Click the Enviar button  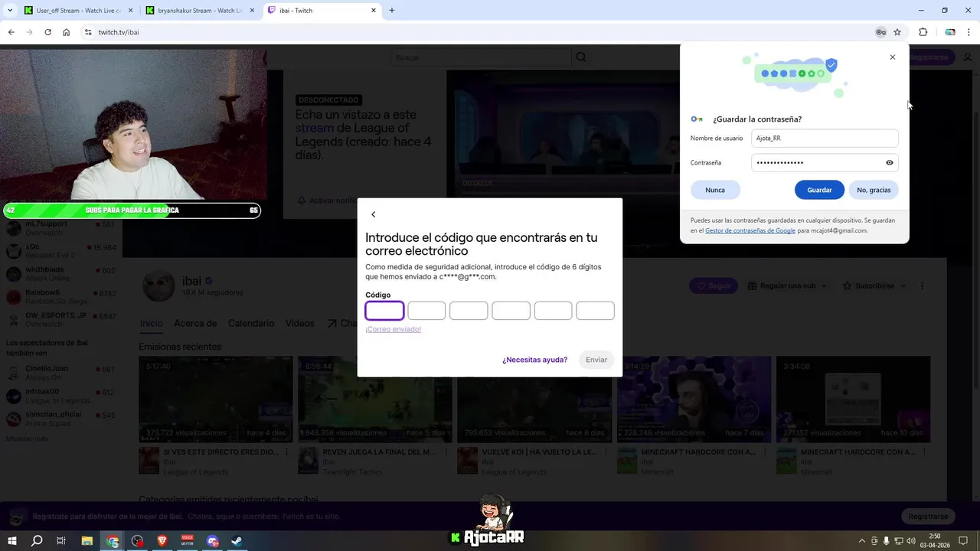[x=596, y=360]
